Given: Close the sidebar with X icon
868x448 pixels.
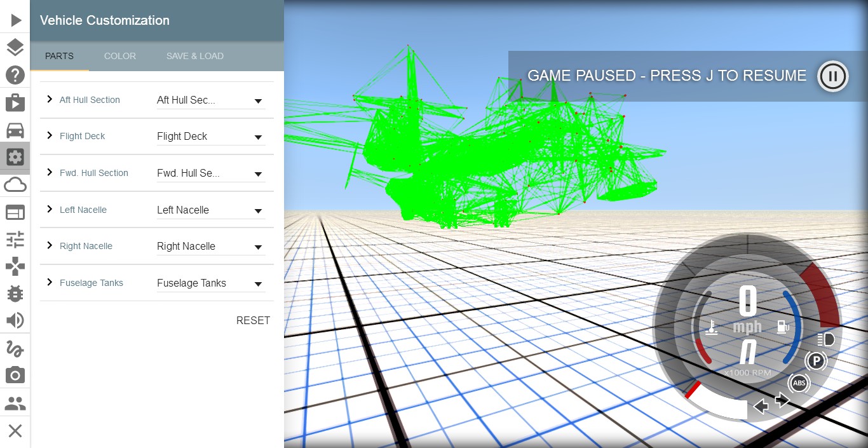Looking at the screenshot, I should point(15,431).
